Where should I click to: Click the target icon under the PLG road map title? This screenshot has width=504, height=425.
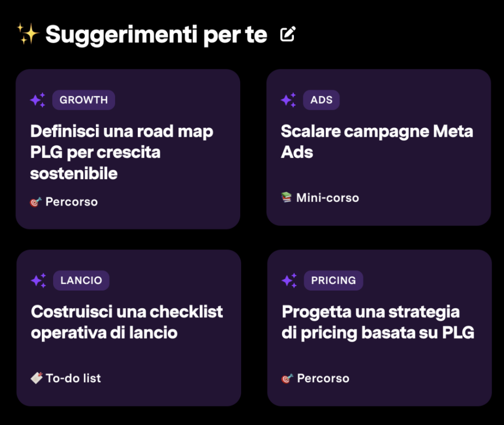pyautogui.click(x=35, y=202)
